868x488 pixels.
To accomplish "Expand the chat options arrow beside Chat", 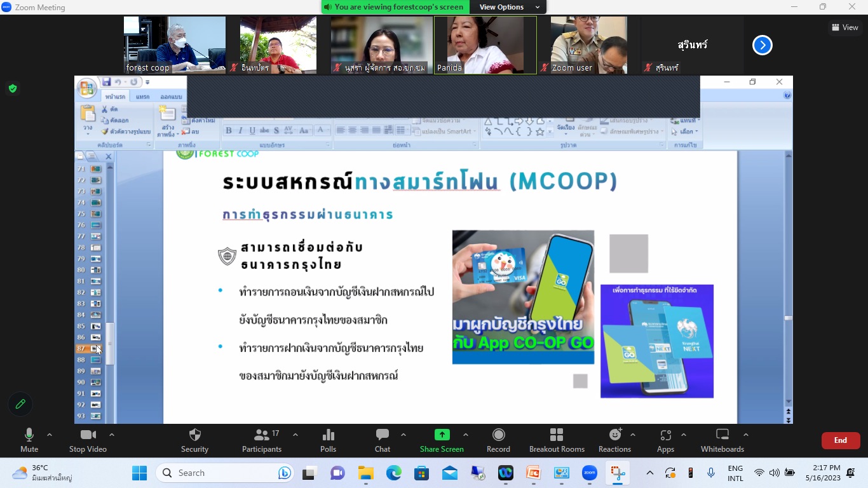I will coord(403,435).
